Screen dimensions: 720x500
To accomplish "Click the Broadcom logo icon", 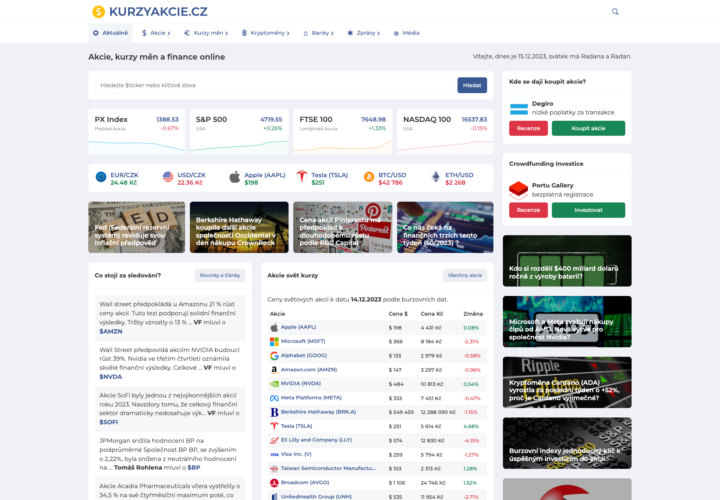I will point(274,483).
